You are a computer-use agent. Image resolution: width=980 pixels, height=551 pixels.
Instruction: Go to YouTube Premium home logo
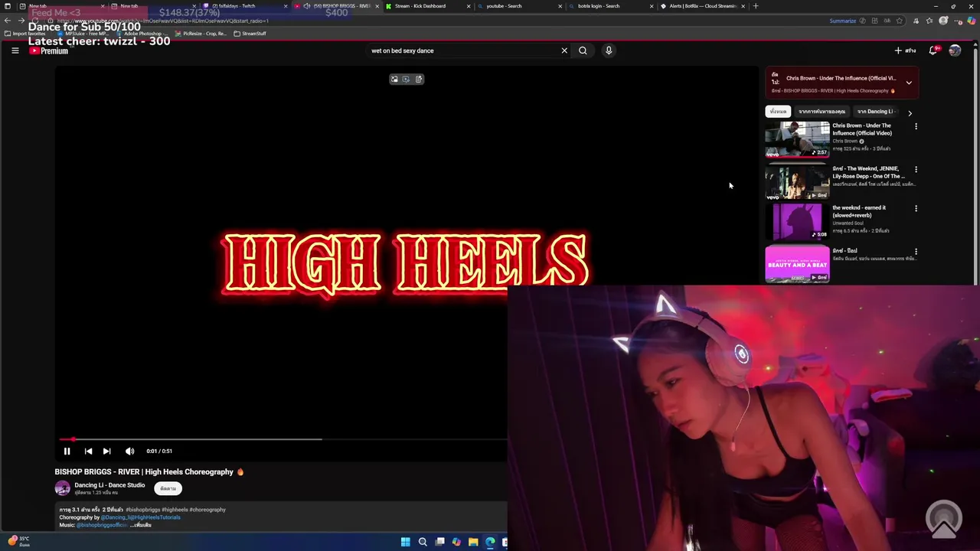pos(49,51)
